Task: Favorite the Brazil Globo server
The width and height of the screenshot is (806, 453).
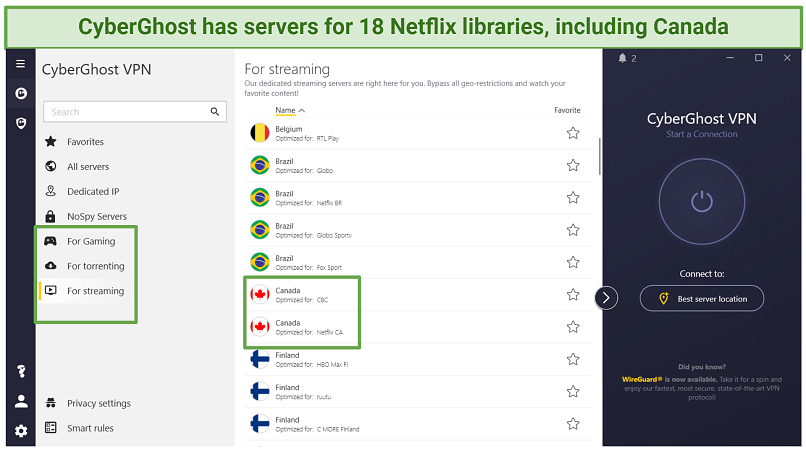Action: (573, 166)
